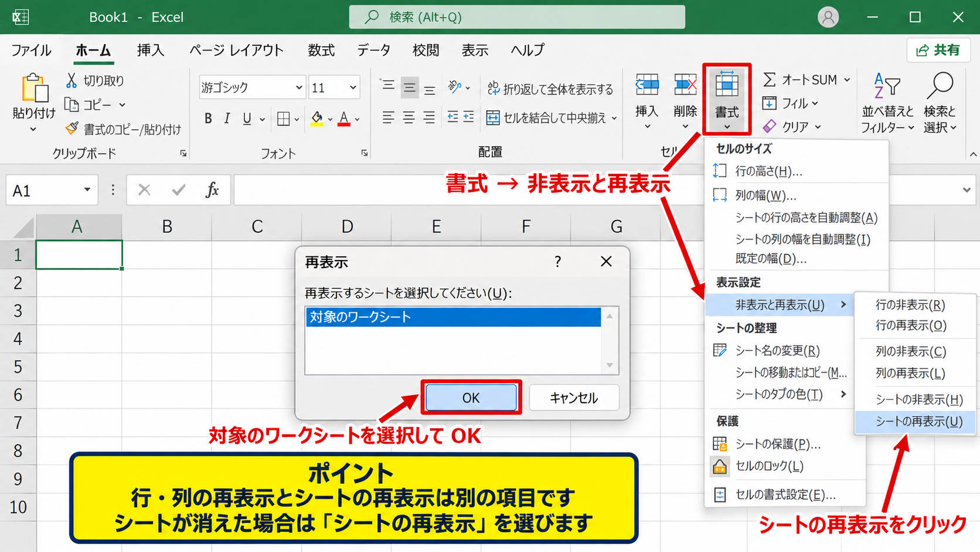
Task: Select Unhide Sheet (シートの再表示) submenu item
Action: [915, 422]
